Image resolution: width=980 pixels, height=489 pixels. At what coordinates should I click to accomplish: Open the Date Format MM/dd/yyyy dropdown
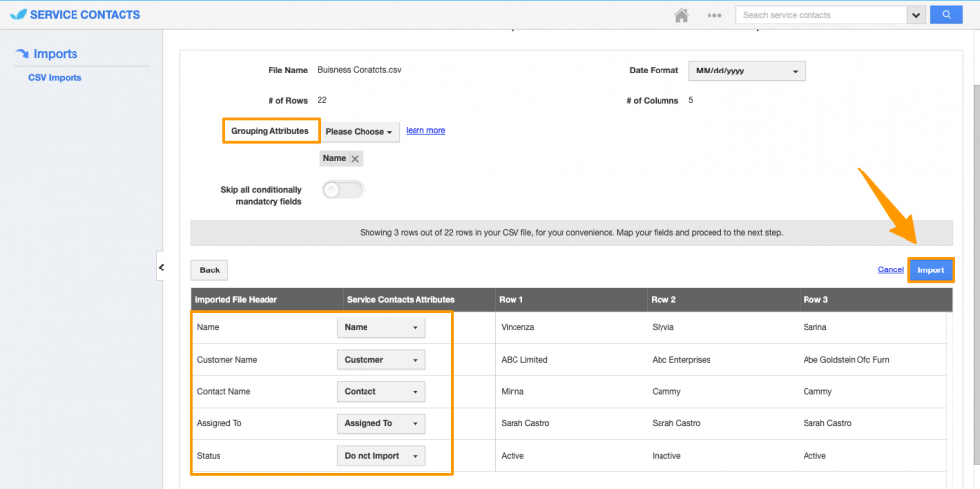pyautogui.click(x=747, y=71)
